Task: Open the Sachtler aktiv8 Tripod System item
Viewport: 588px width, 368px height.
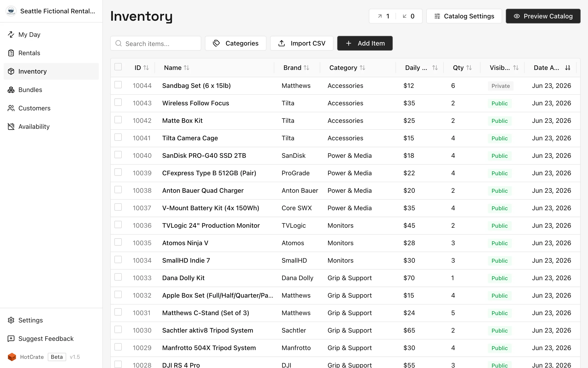Action: (208, 330)
